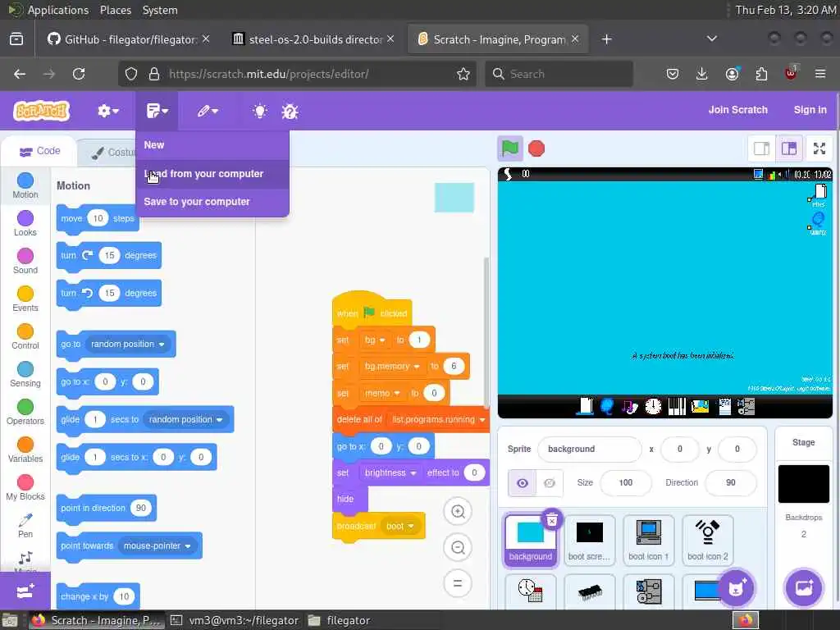The width and height of the screenshot is (840, 630).
Task: Select the boot screen sprite thumbnail
Action: coord(589,540)
